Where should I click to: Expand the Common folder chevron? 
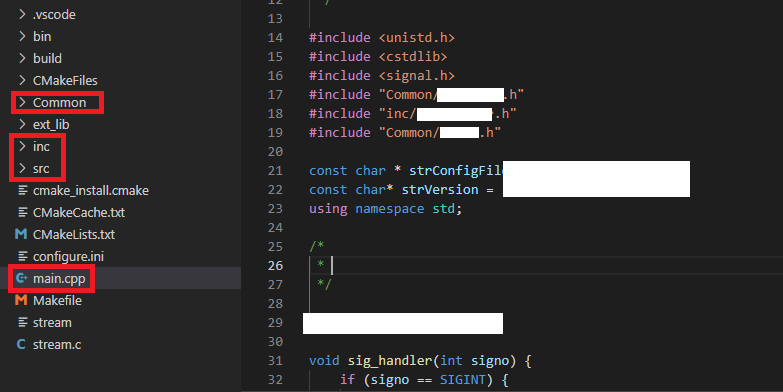click(22, 102)
